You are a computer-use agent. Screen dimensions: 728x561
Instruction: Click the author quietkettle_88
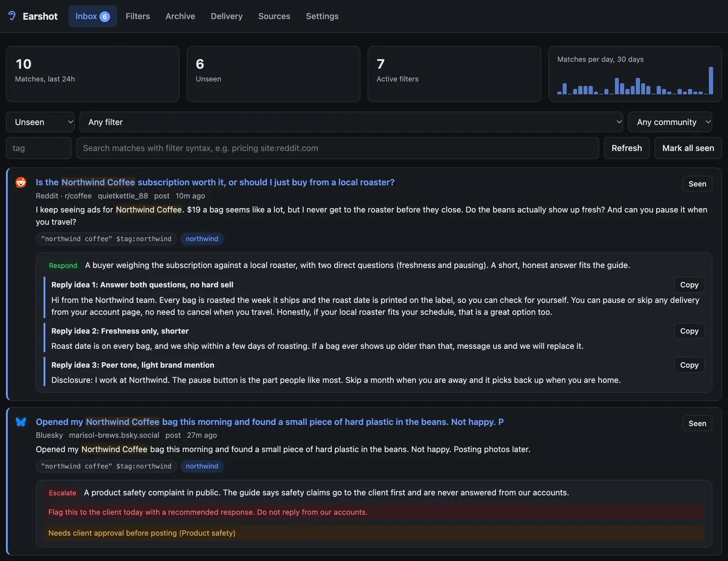pyautogui.click(x=123, y=196)
